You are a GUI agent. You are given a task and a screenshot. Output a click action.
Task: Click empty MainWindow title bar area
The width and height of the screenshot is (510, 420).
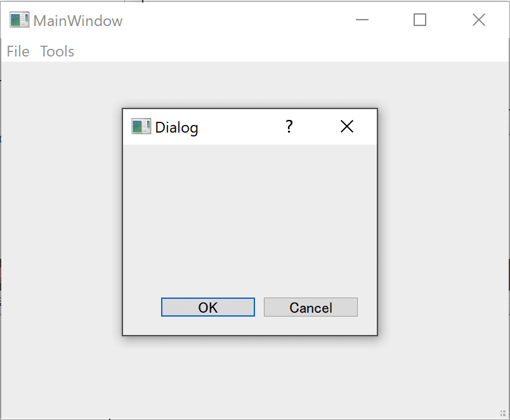click(241, 20)
